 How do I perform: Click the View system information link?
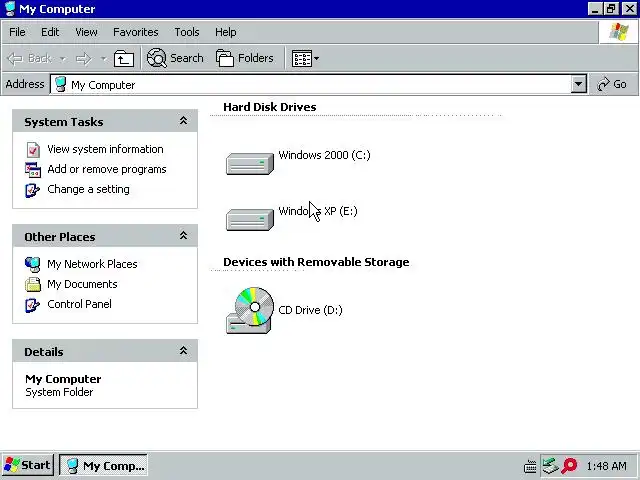pyautogui.click(x=105, y=149)
